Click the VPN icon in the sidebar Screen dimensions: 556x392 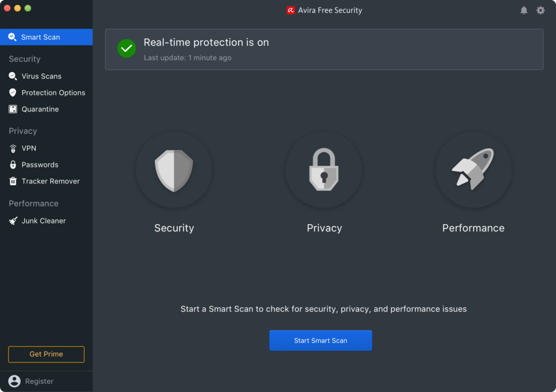click(14, 148)
